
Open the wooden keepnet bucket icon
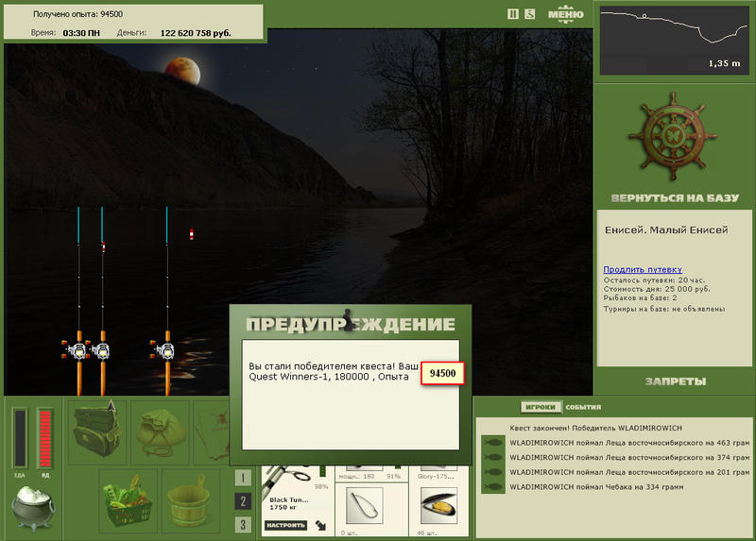[190, 501]
